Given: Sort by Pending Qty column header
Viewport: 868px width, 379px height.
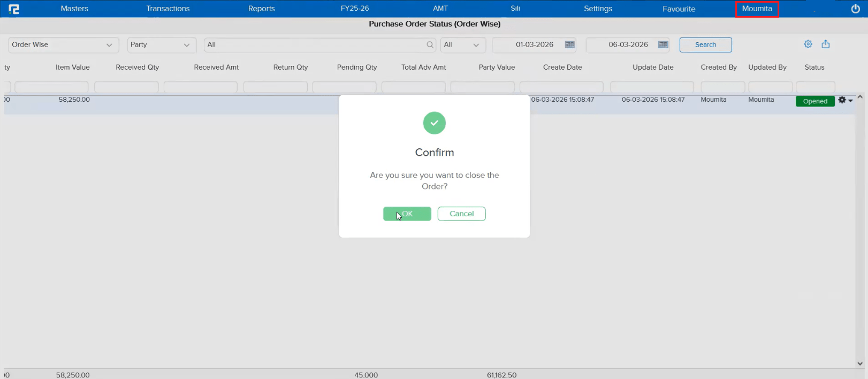Looking at the screenshot, I should 357,67.
